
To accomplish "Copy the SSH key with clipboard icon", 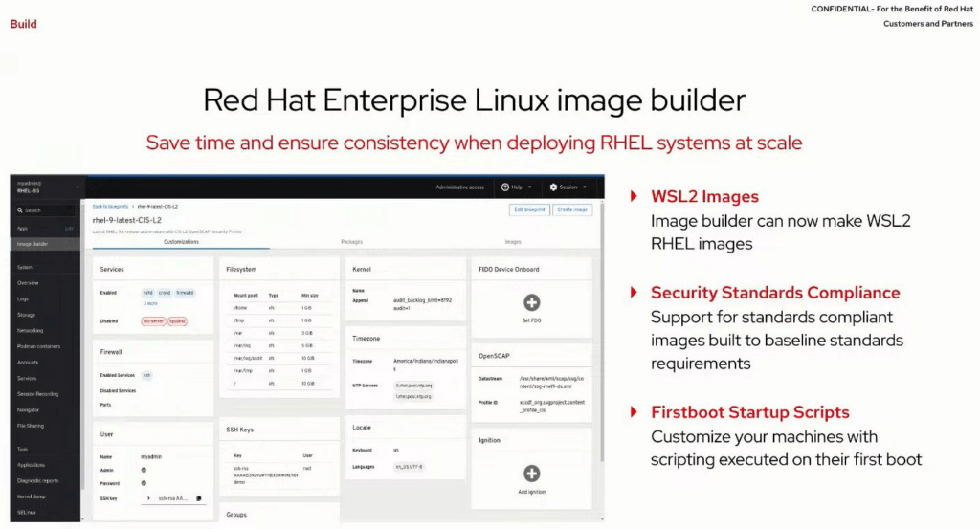I will (199, 498).
